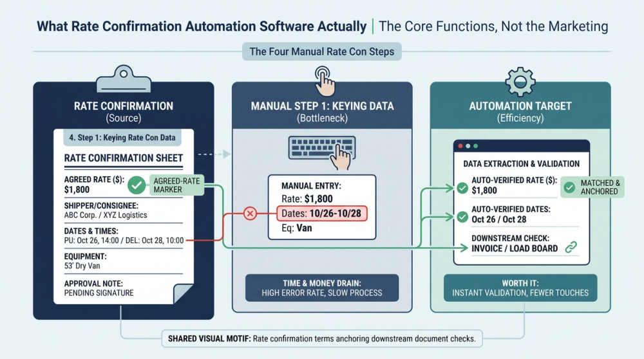This screenshot has height=359, width=644.
Task: Click the Agreed-Rate Marker label
Action: [x=176, y=185]
